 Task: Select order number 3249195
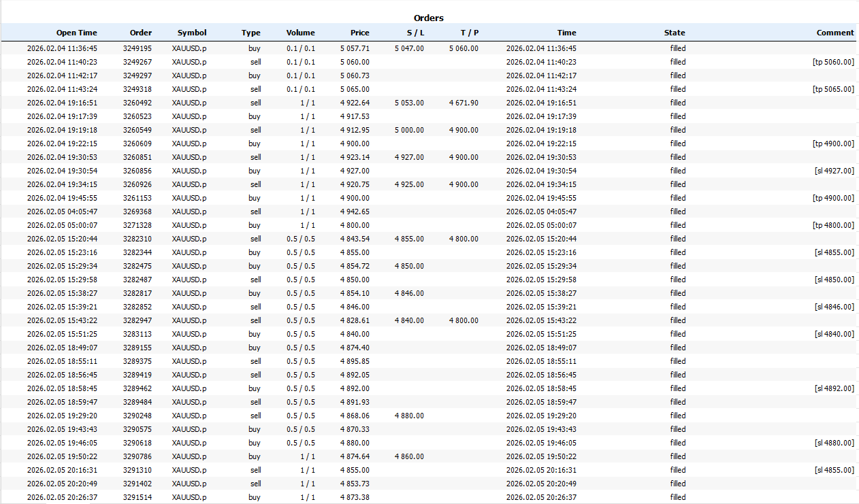137,48
